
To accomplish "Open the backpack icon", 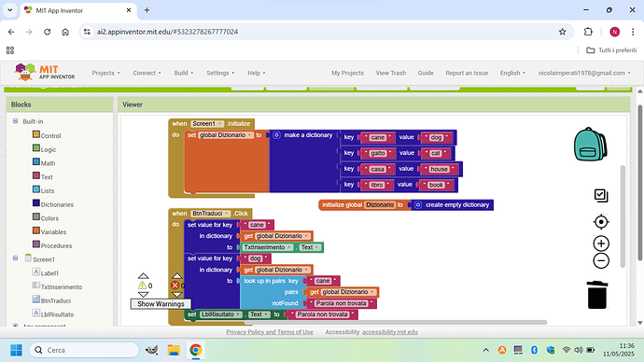I will coord(590,144).
